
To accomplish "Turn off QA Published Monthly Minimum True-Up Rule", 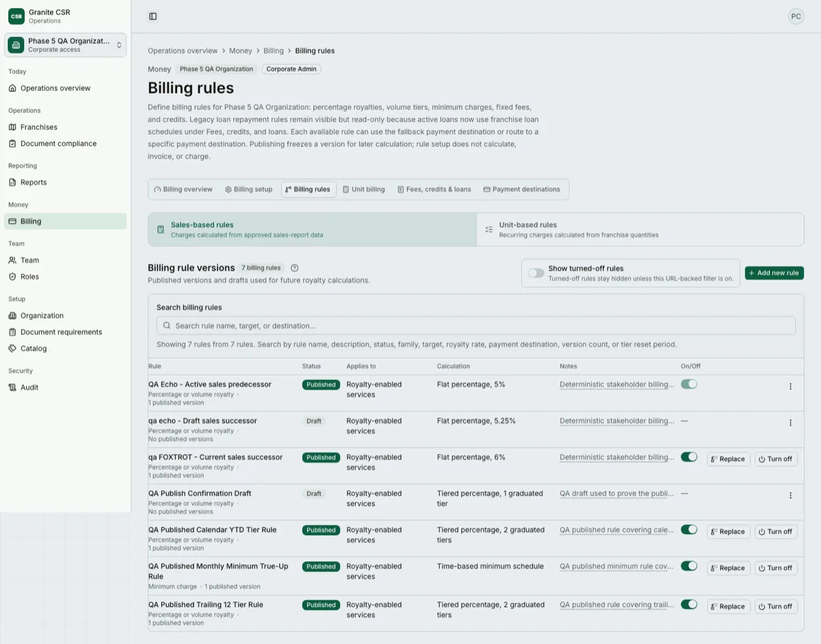I will (776, 567).
